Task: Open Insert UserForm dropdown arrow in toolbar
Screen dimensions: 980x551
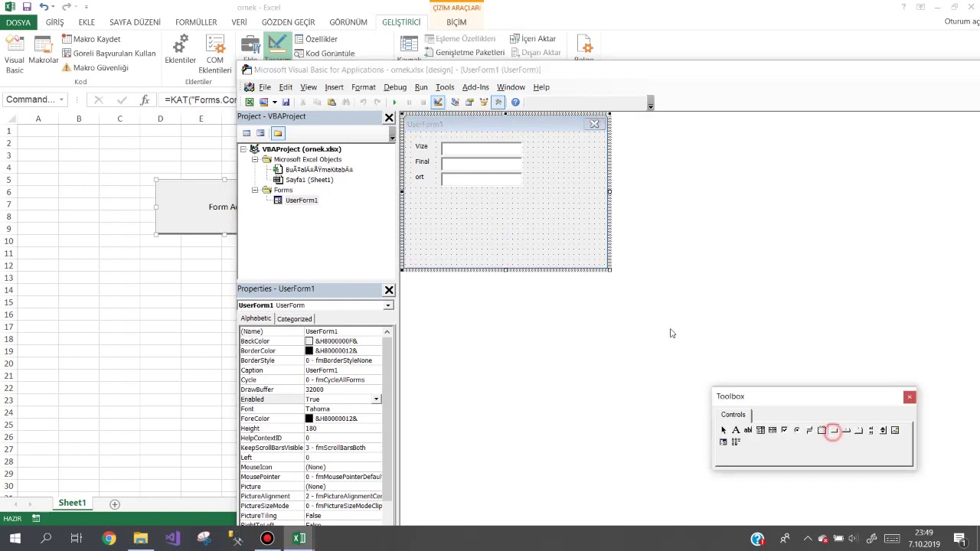Action: (275, 102)
